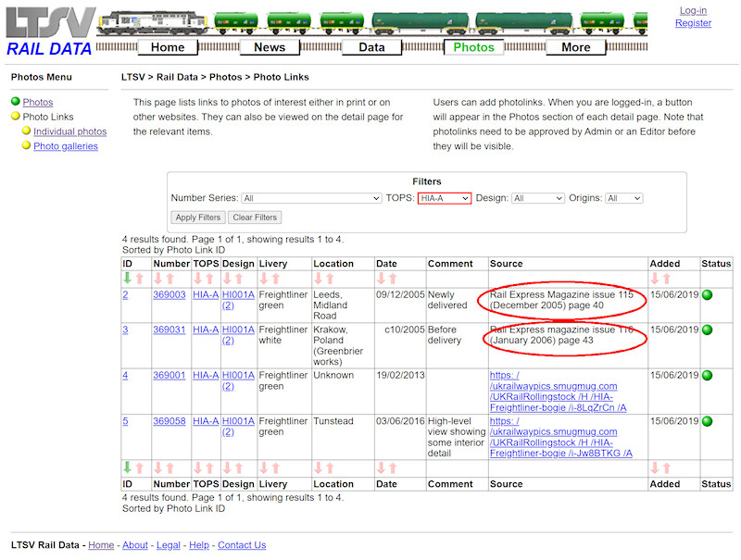Switch to the Data tab
The width and height of the screenshot is (741, 560).
click(x=371, y=47)
